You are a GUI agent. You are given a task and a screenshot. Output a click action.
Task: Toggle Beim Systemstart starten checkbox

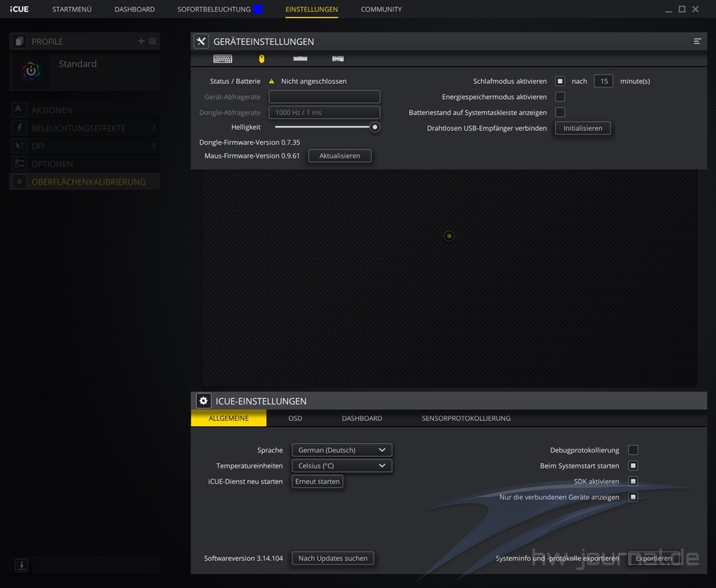[x=633, y=466]
